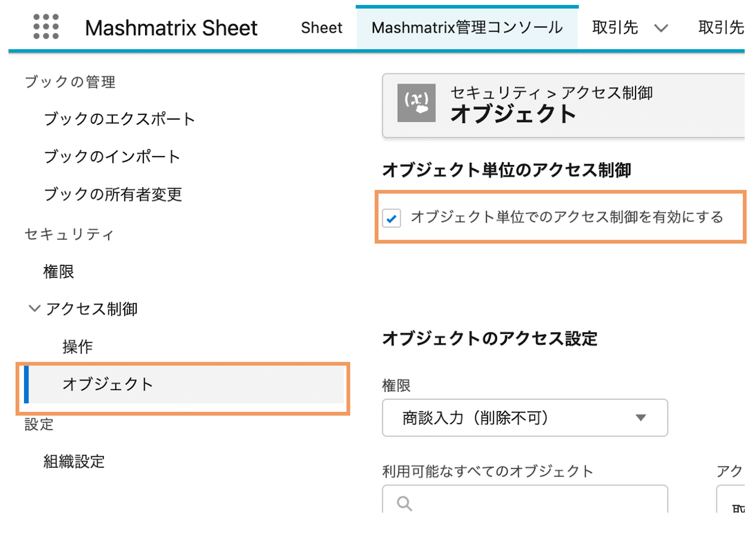Open the first 取引先 navigation tab
This screenshot has width=756, height=540.
615,28
